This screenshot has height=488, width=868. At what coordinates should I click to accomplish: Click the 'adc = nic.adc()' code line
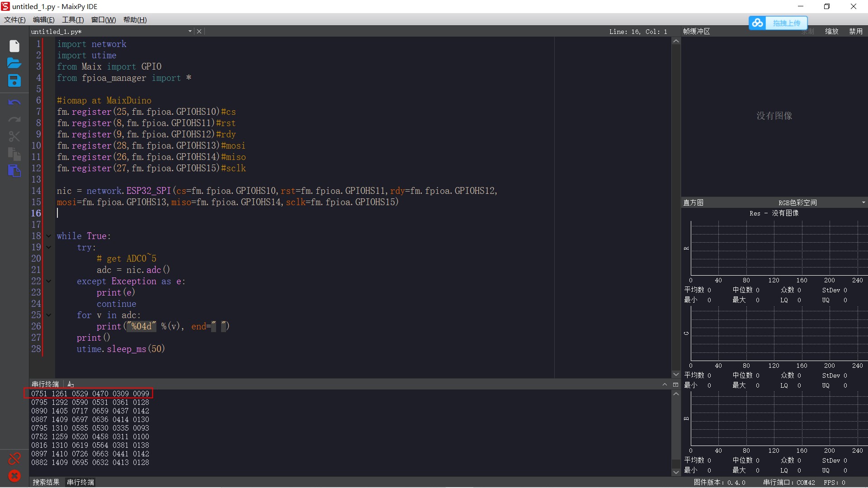click(133, 270)
